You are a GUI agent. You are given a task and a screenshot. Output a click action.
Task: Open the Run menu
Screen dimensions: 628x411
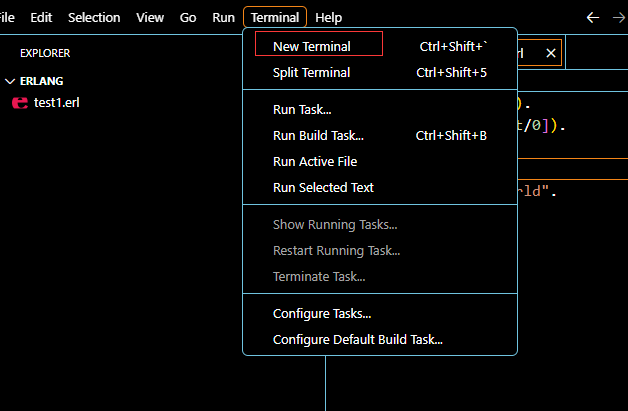click(x=223, y=18)
